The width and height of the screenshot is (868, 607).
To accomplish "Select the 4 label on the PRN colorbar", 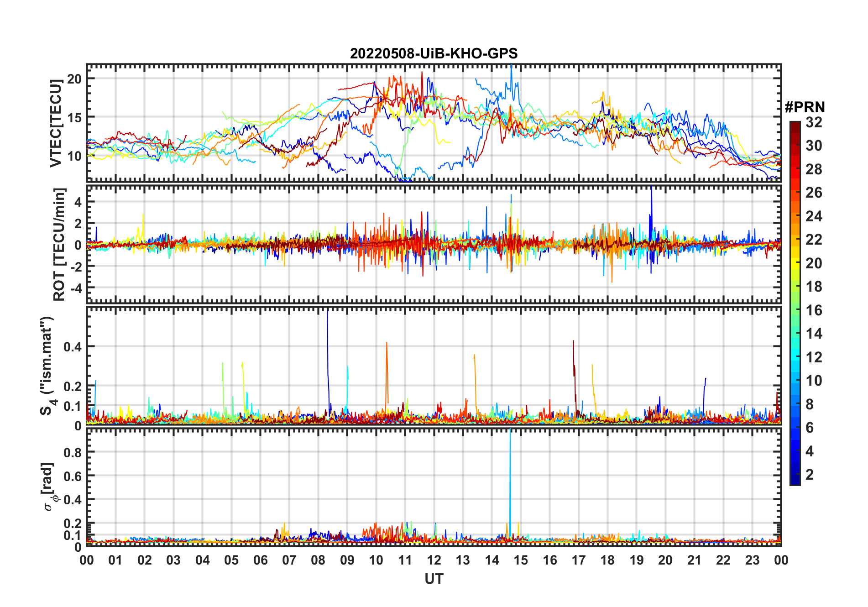I will [810, 451].
